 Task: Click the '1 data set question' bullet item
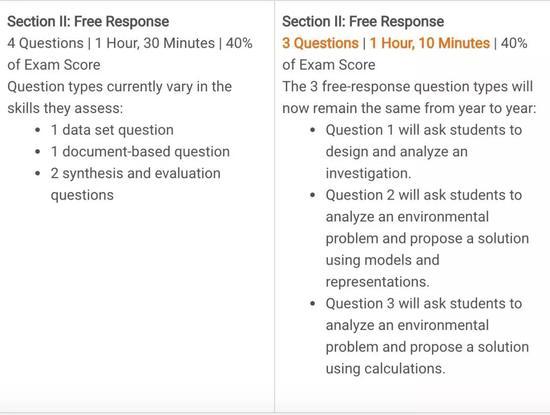[x=112, y=130]
